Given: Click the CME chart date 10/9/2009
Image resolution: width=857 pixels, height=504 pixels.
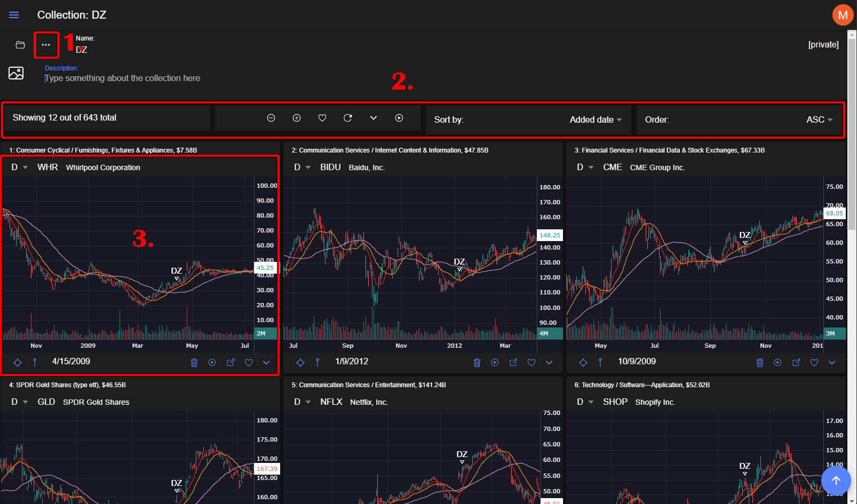Looking at the screenshot, I should (x=637, y=362).
